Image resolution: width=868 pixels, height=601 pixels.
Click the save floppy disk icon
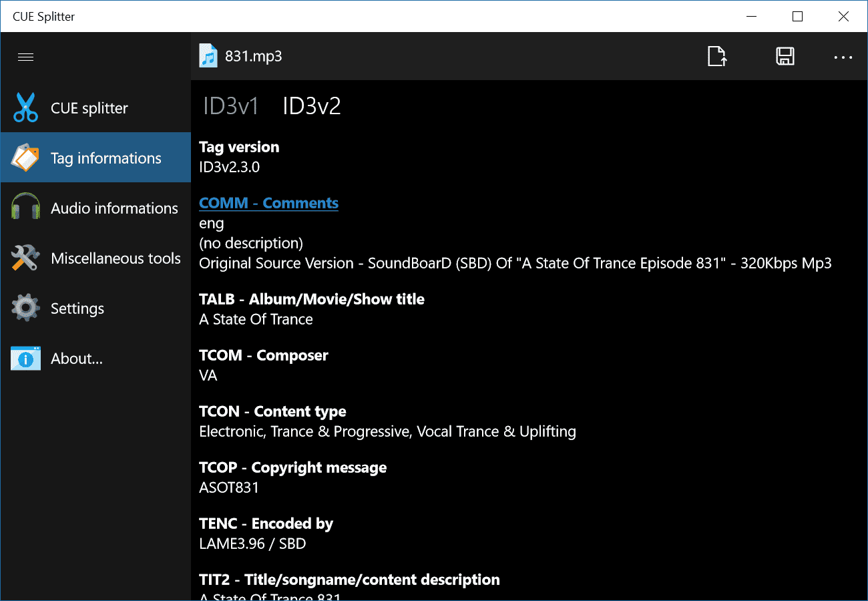click(x=785, y=57)
